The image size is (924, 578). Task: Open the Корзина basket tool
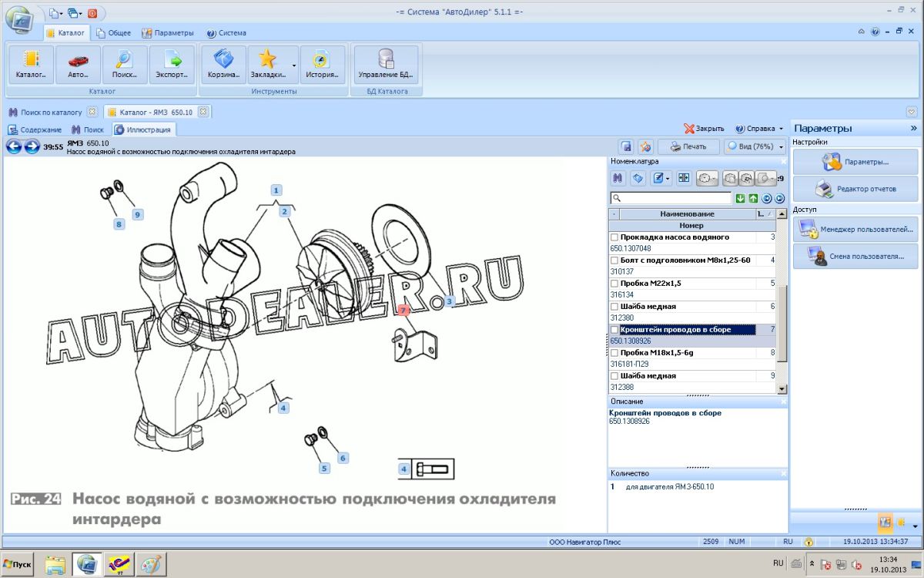223,65
